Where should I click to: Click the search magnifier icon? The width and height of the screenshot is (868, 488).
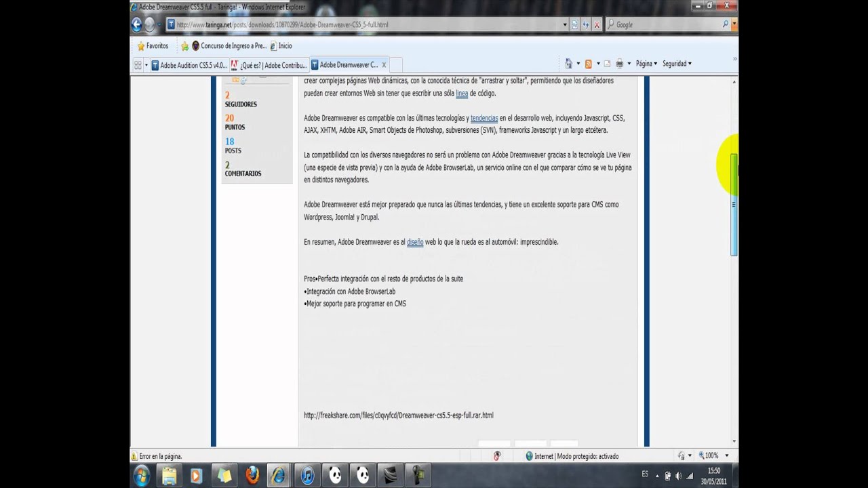(725, 24)
